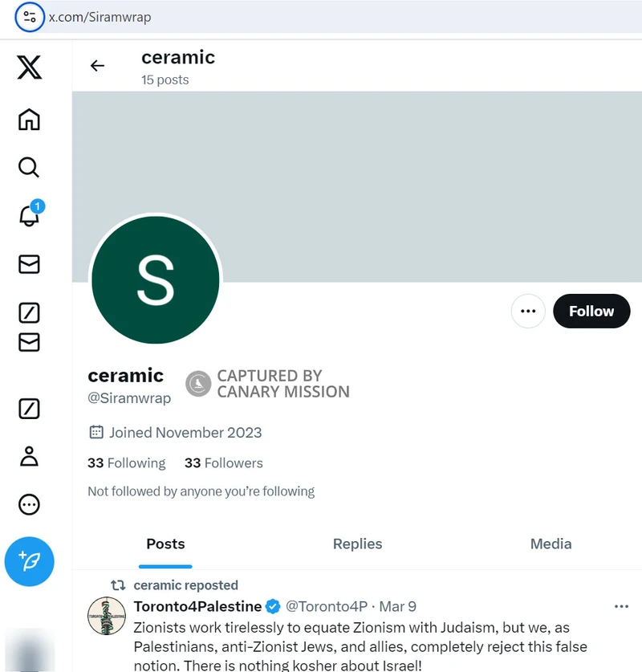The width and height of the screenshot is (642, 672).
Task: Go to Home via house icon
Action: coord(29,119)
